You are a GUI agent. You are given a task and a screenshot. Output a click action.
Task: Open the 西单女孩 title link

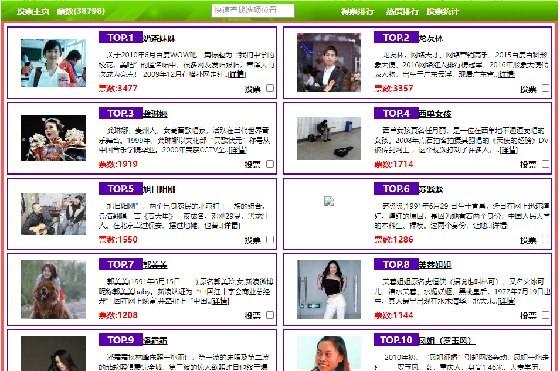pos(435,114)
